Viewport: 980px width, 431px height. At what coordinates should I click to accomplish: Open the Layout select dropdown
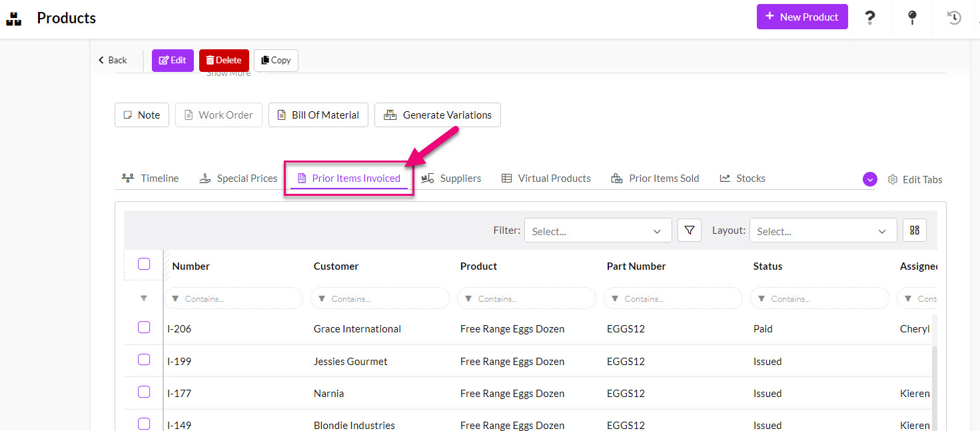tap(823, 230)
